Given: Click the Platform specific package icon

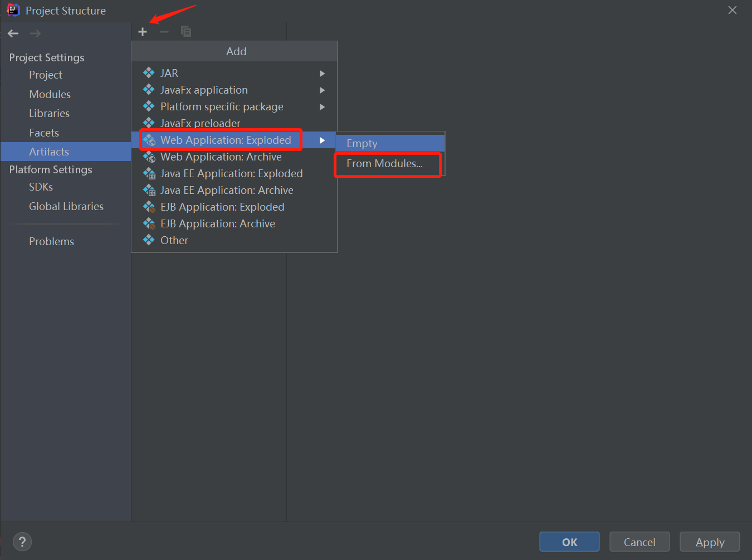Looking at the screenshot, I should tap(149, 106).
